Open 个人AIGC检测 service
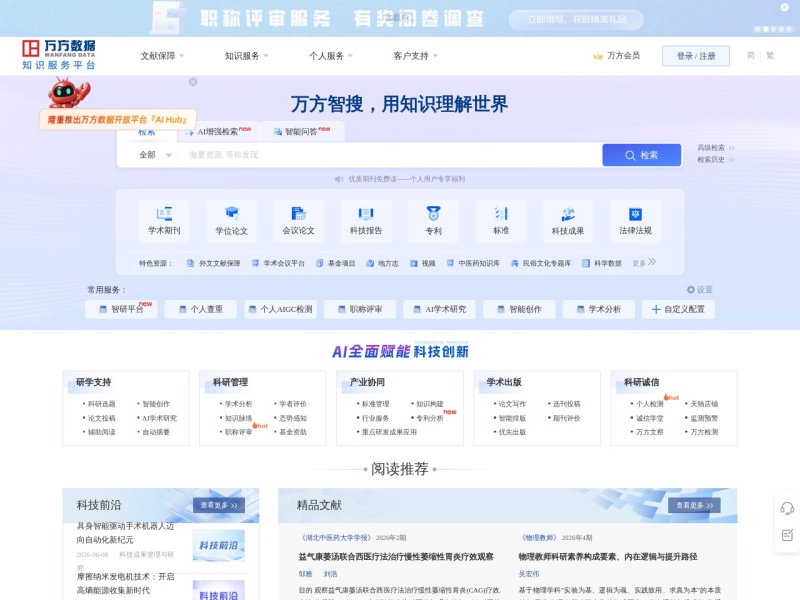Image resolution: width=800 pixels, height=600 pixels. tap(280, 309)
